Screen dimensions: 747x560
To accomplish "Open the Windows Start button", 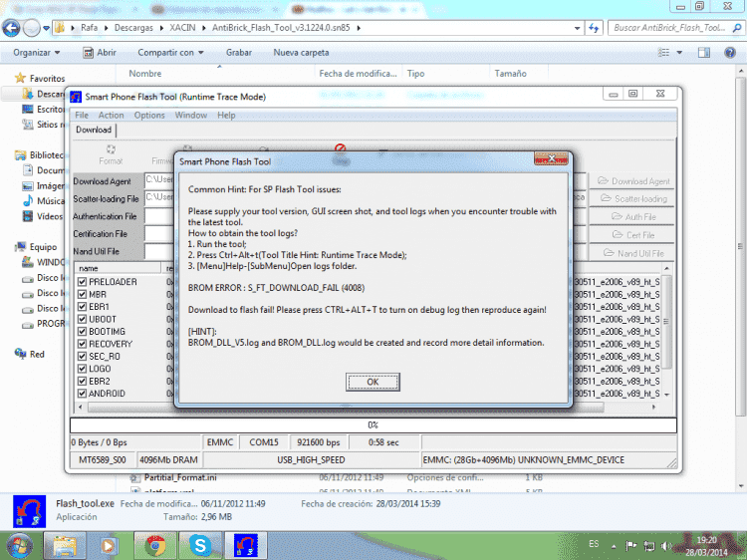I will [20, 546].
